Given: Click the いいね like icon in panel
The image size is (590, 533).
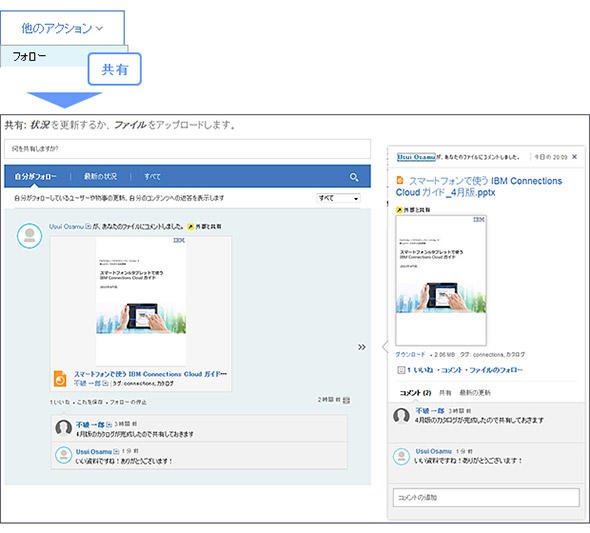Looking at the screenshot, I should pos(401,370).
